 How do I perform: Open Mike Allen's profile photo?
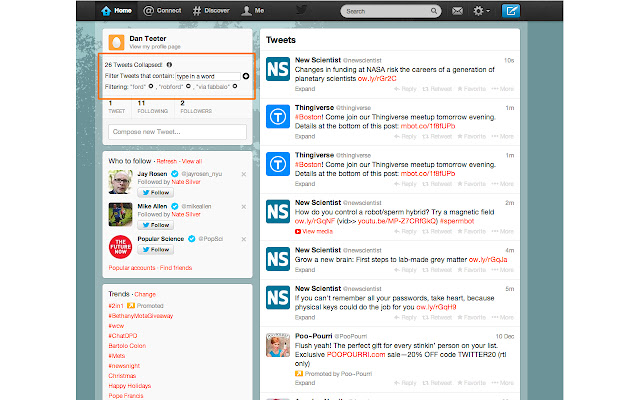[120, 214]
